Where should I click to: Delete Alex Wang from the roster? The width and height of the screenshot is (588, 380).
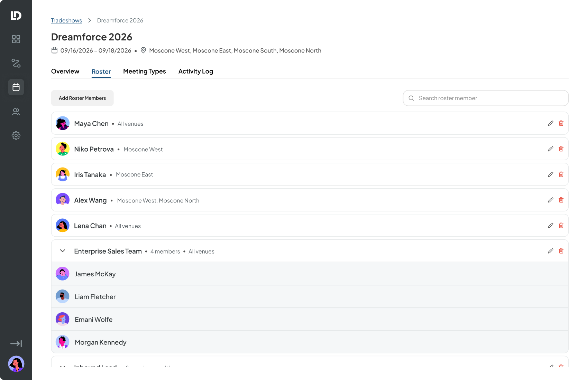tap(561, 200)
